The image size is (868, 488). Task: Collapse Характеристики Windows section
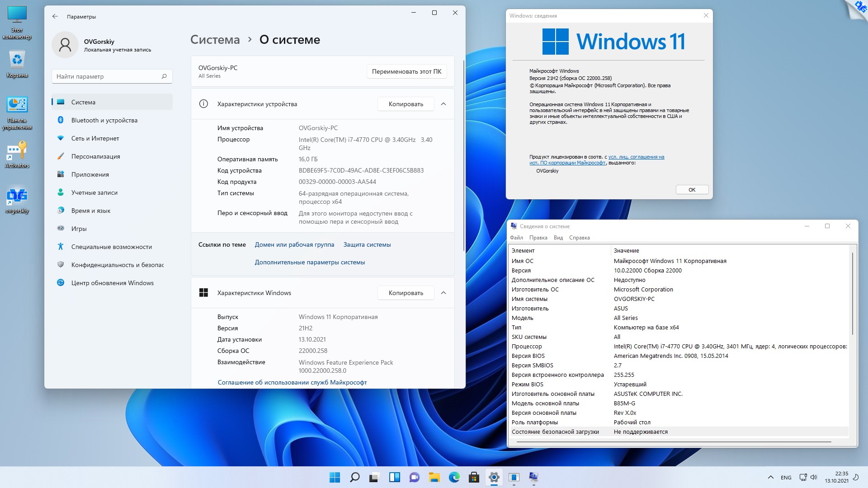[443, 293]
